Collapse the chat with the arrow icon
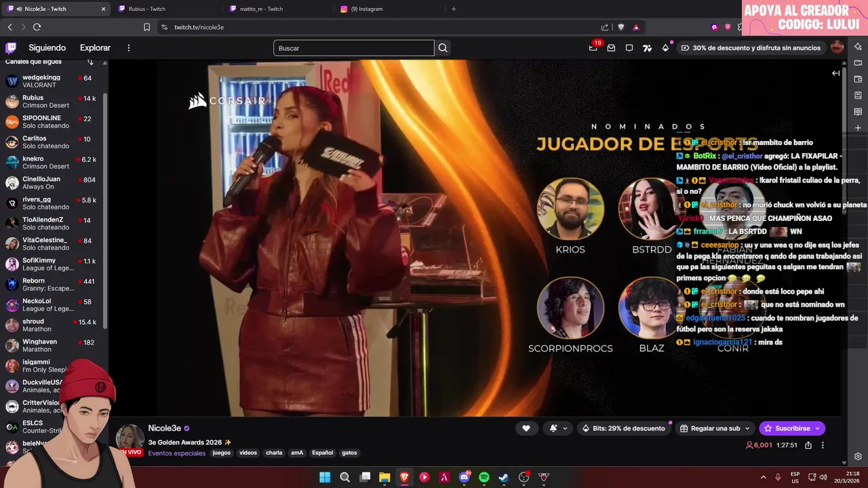 [x=835, y=73]
